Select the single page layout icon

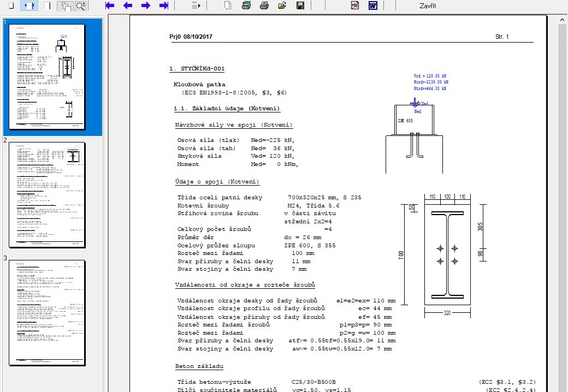click(x=47, y=5)
